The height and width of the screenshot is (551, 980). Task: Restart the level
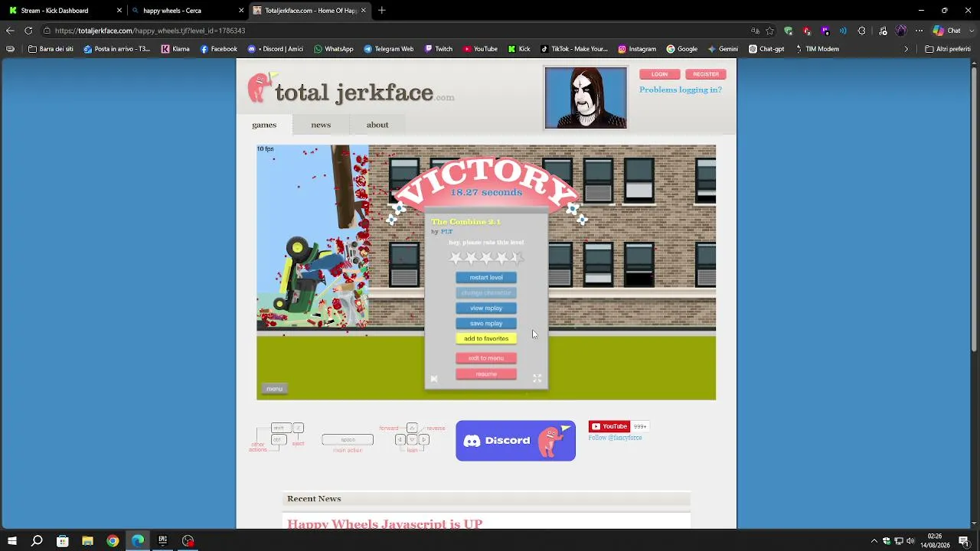486,277
